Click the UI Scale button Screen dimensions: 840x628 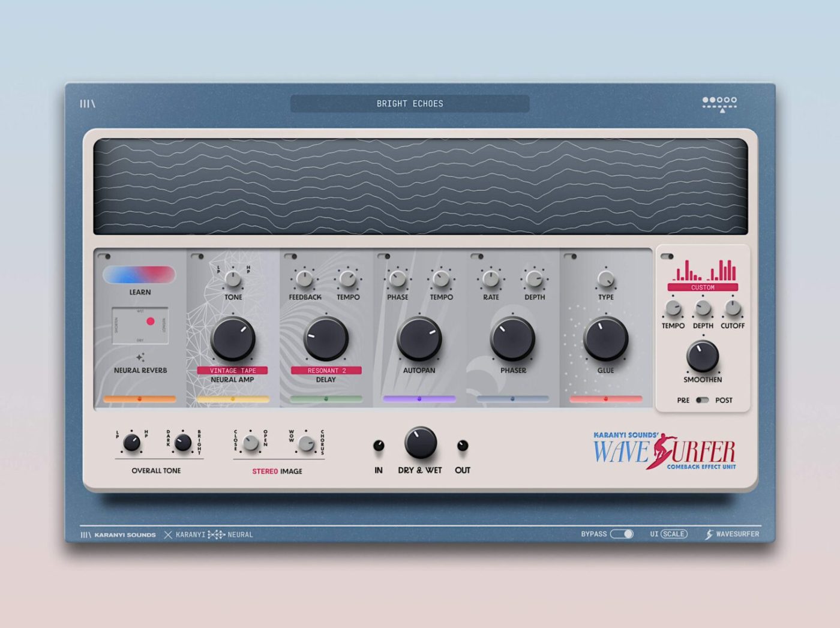coord(673,534)
